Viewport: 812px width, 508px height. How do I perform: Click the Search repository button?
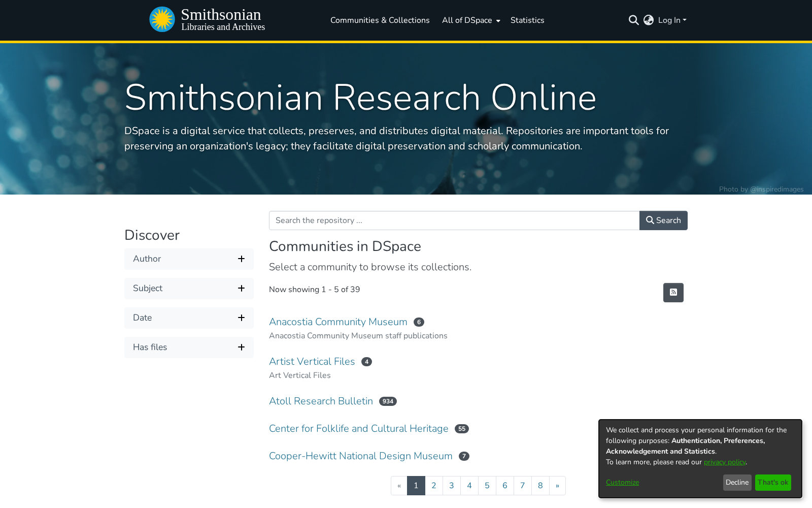point(663,220)
